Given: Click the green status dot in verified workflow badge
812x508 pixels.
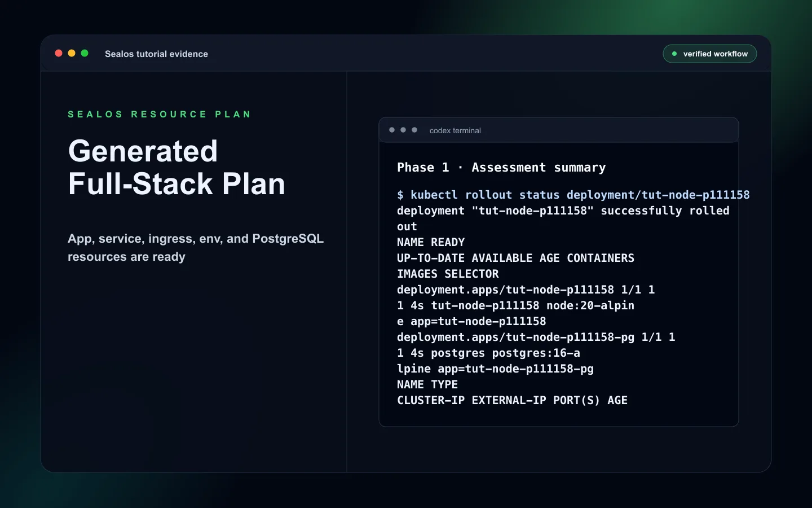Looking at the screenshot, I should point(674,54).
